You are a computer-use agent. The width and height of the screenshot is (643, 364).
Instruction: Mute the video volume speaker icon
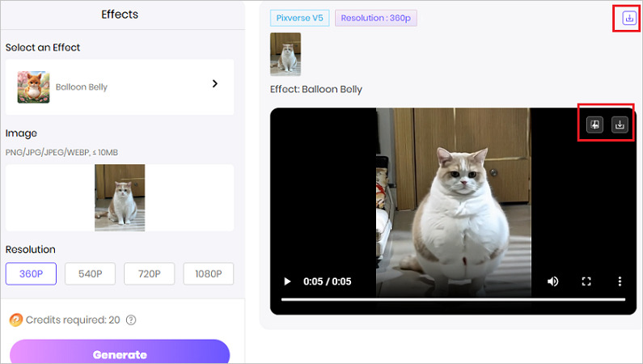[x=552, y=281]
